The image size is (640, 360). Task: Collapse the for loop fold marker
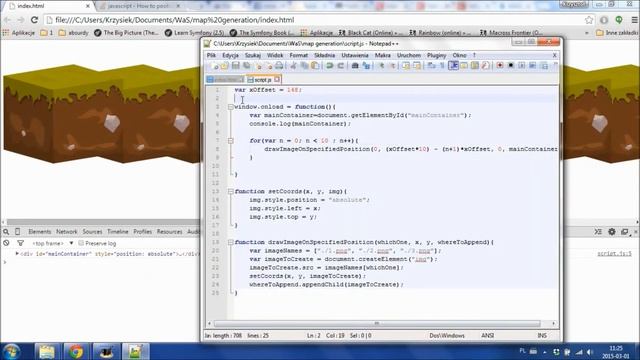[231, 141]
